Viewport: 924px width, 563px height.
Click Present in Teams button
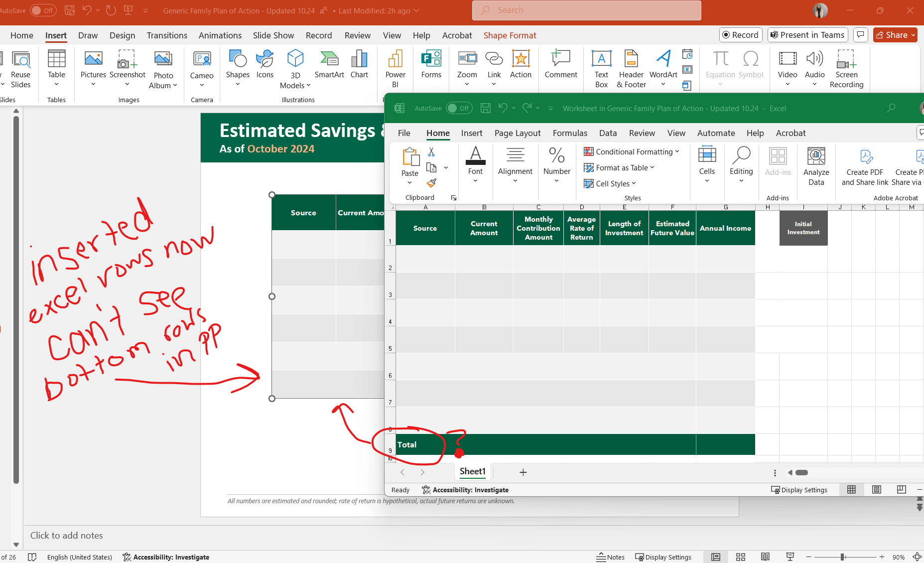click(x=807, y=35)
